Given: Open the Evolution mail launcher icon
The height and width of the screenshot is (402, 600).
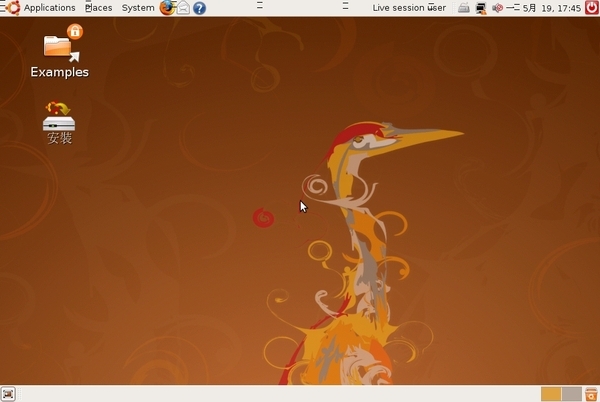Looking at the screenshot, I should 183,8.
